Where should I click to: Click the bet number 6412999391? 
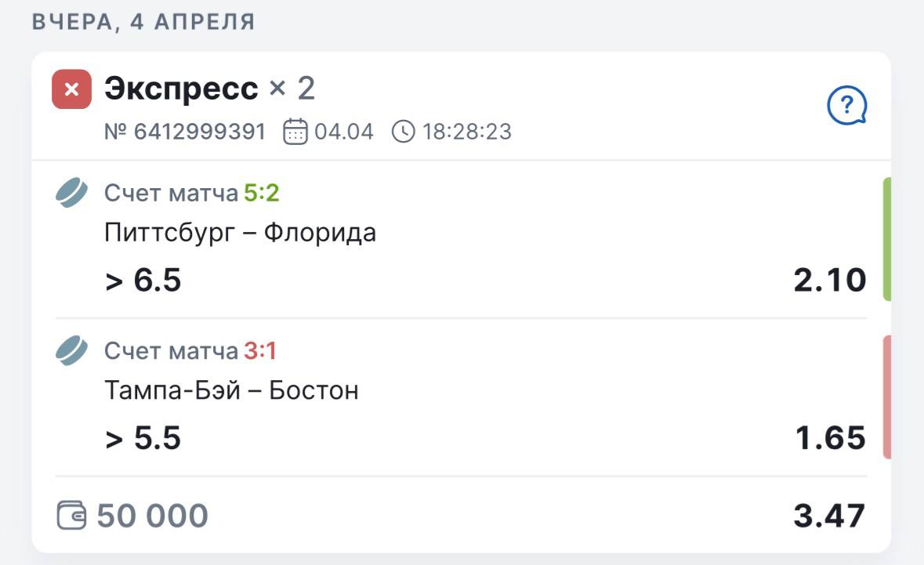(185, 131)
